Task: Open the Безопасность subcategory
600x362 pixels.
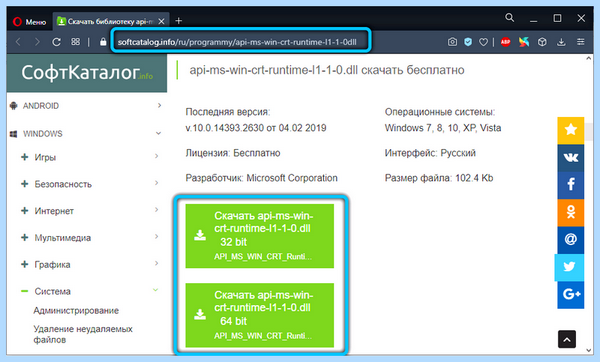Action: (x=63, y=184)
